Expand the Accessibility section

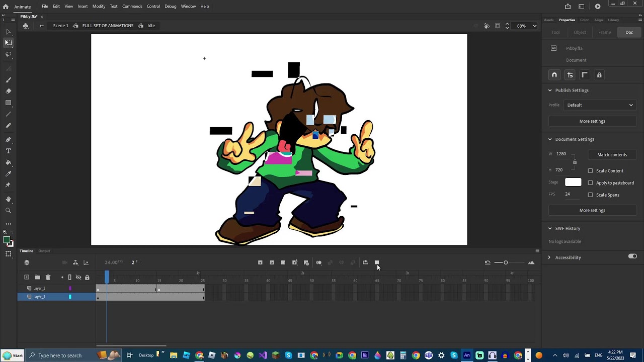[x=550, y=257]
